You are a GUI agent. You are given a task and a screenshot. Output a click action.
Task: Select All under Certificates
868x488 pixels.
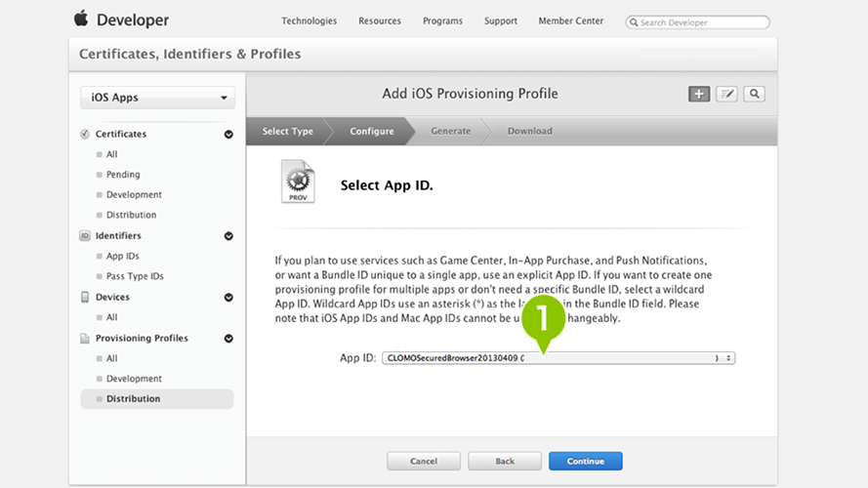(x=112, y=154)
